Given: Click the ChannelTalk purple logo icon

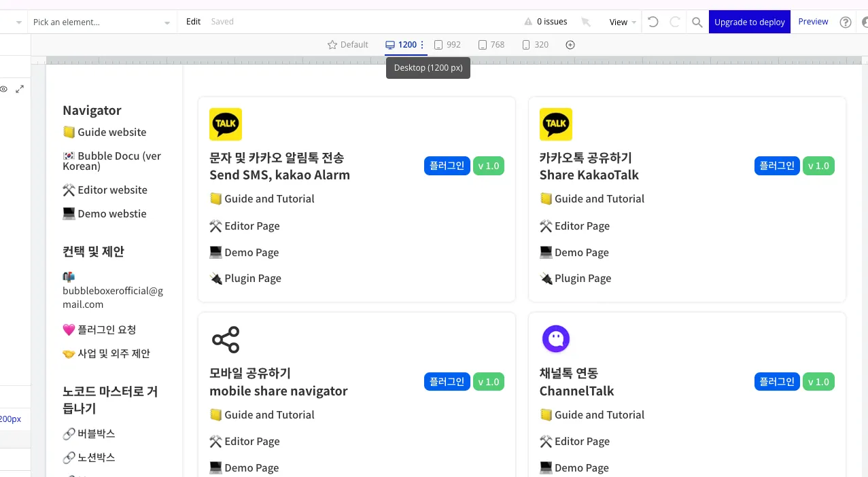Looking at the screenshot, I should (x=556, y=339).
